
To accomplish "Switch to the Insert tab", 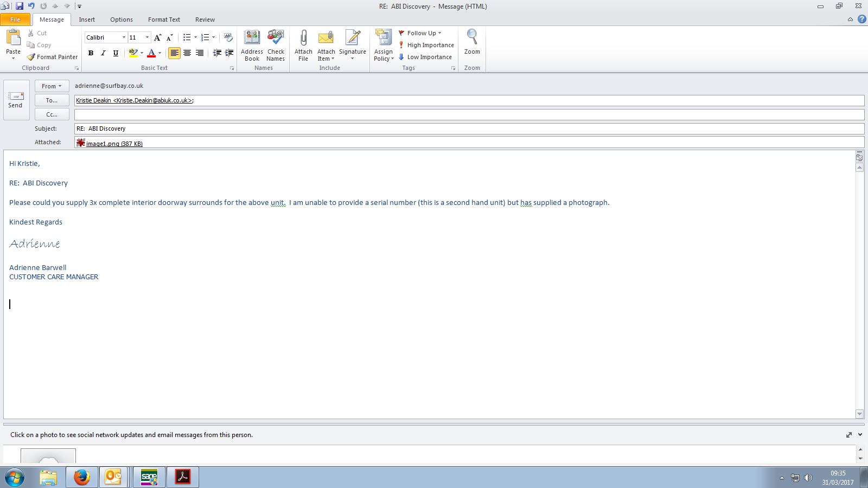I will [87, 20].
